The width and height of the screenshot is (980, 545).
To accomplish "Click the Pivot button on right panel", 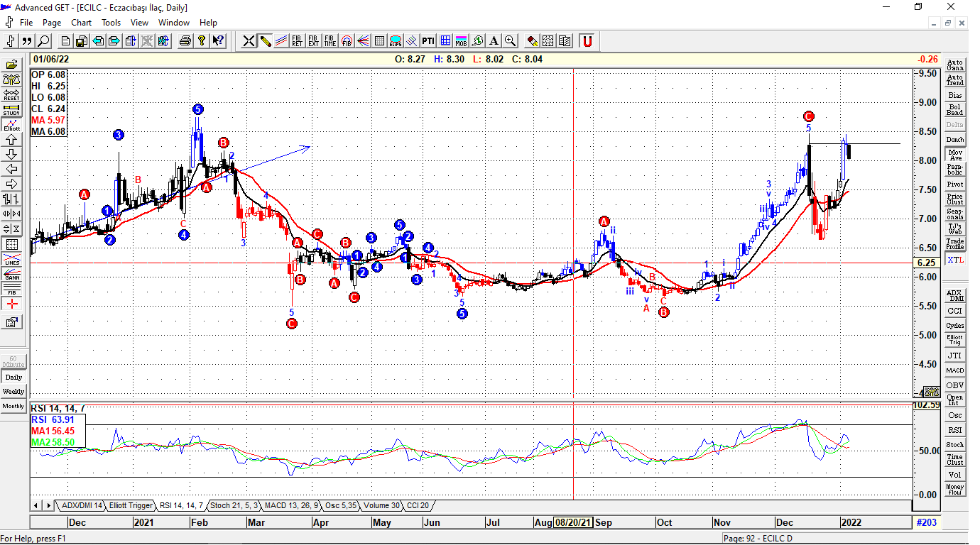I will (955, 184).
